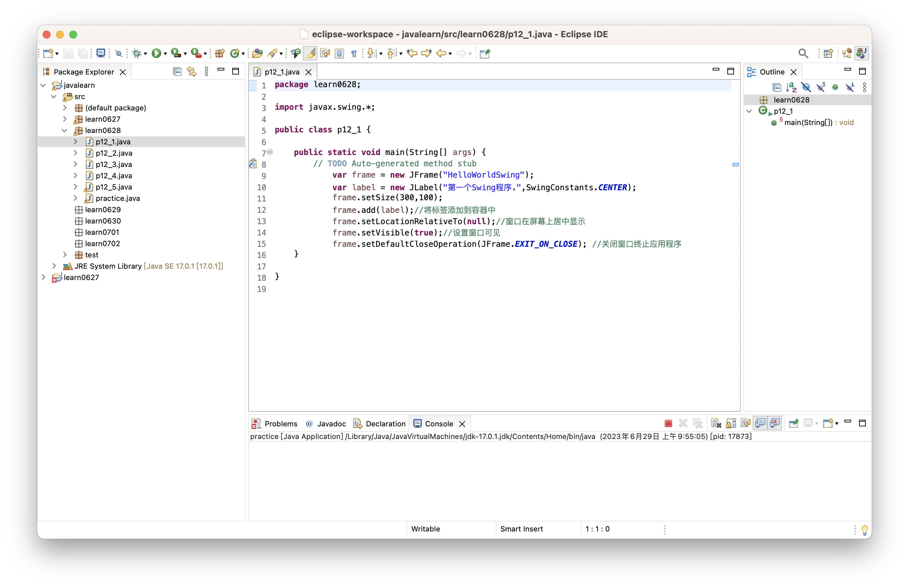Click the Open Perspective icon
The width and height of the screenshot is (909, 588).
coord(828,54)
